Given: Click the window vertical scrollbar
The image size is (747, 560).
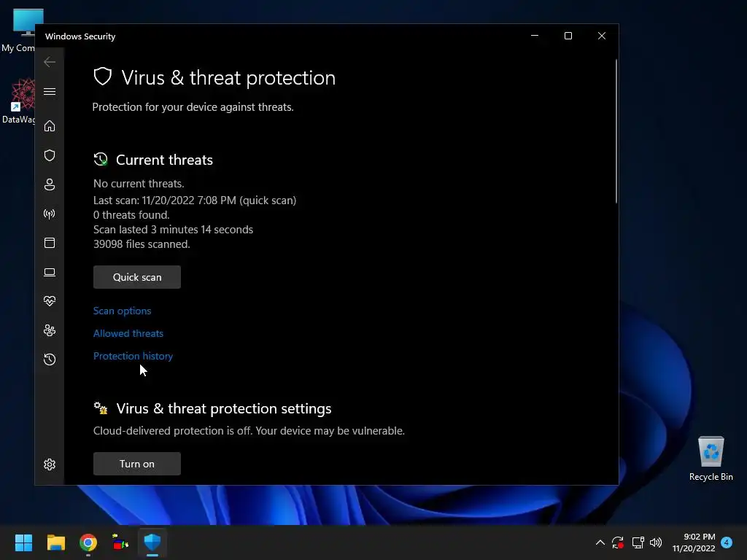Looking at the screenshot, I should click(616, 131).
